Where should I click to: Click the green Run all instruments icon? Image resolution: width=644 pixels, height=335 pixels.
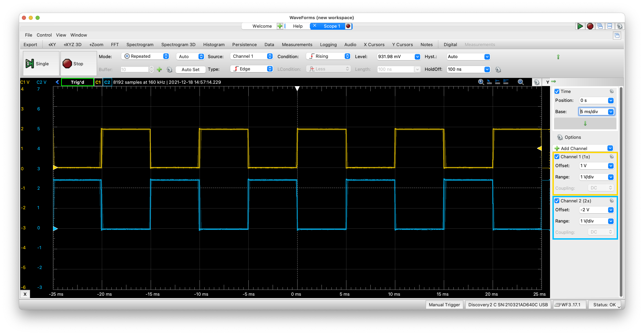[580, 26]
